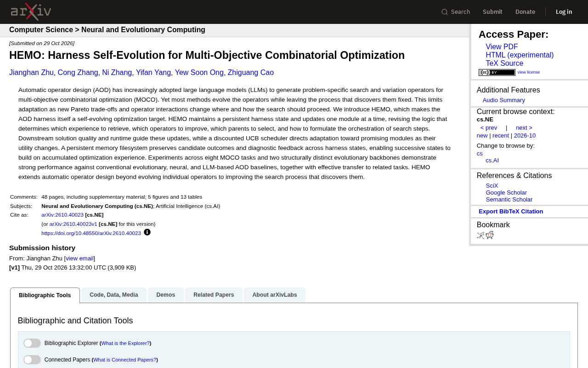Open author Cong Zhang's page

pos(78,73)
